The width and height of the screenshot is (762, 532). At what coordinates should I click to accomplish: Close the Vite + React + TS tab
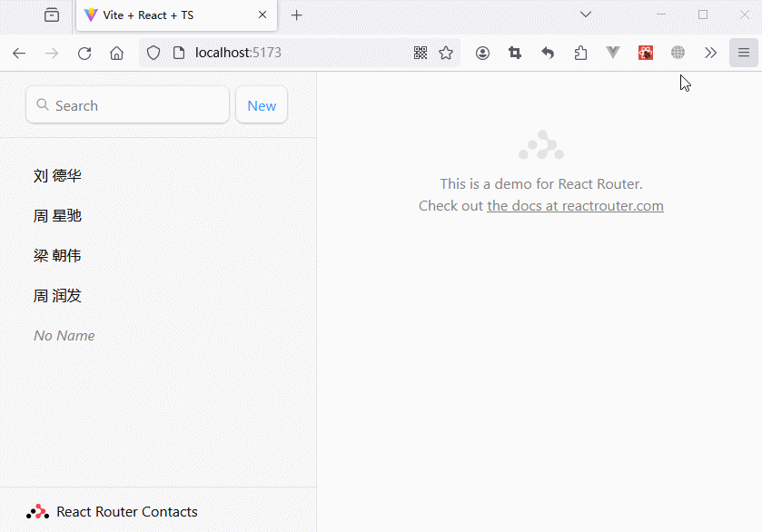click(262, 15)
